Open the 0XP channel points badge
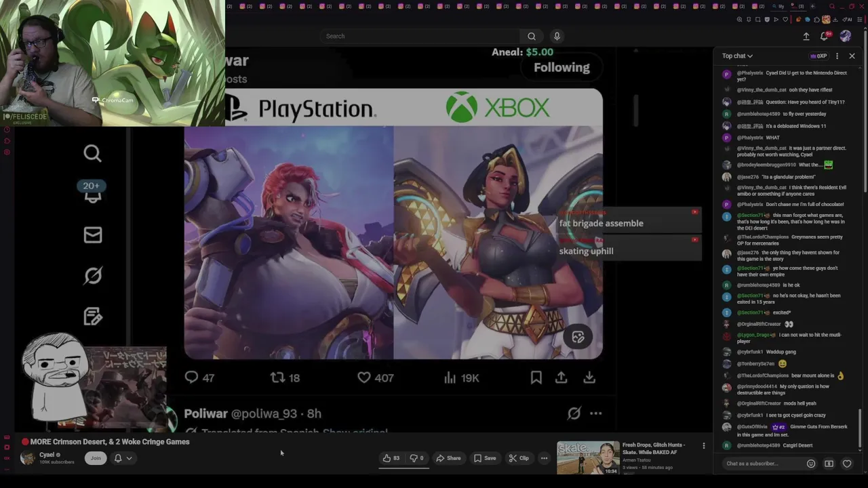This screenshot has height=488, width=868. [x=819, y=56]
